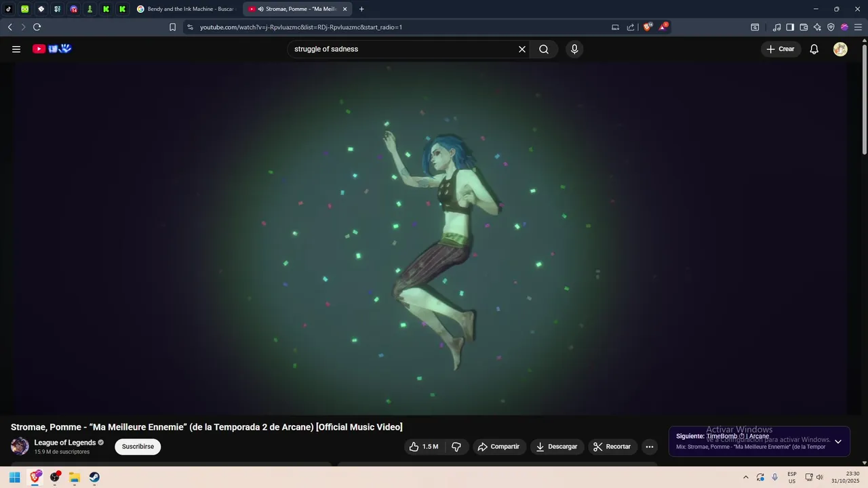Click the Crear button
Viewport: 868px width, 488px height.
click(781, 49)
